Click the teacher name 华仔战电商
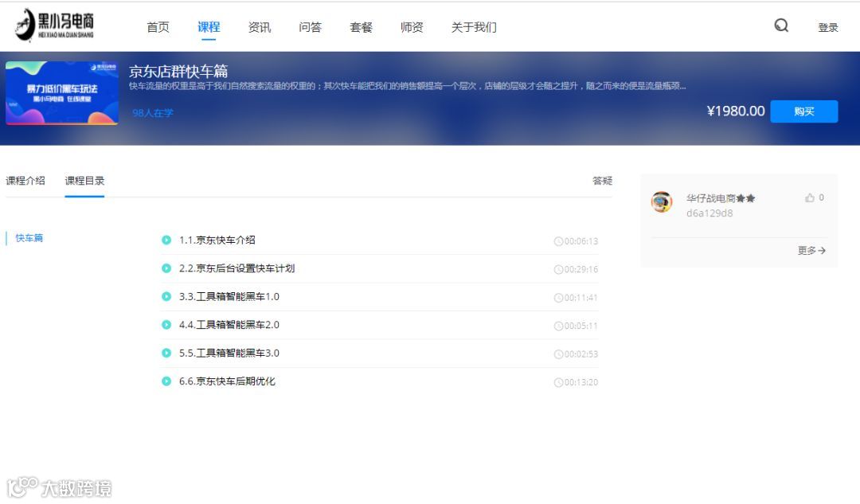Screen dimensions: 860x504 (710, 198)
